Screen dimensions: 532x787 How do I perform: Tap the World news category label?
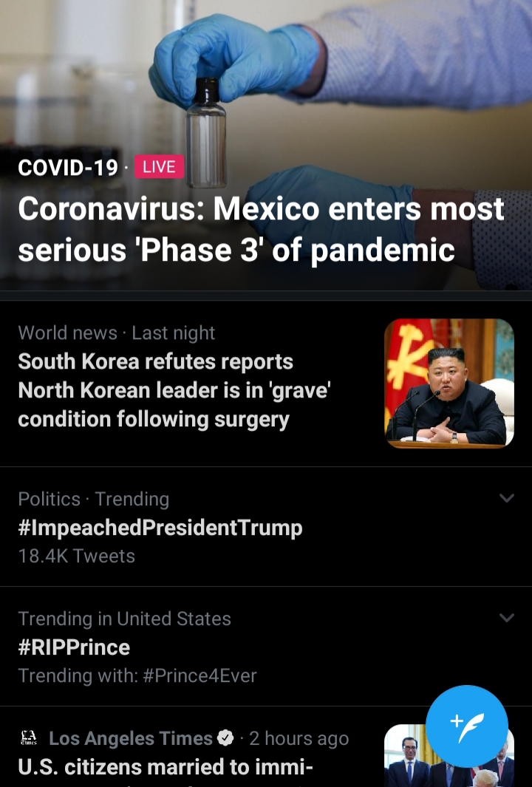(68, 333)
